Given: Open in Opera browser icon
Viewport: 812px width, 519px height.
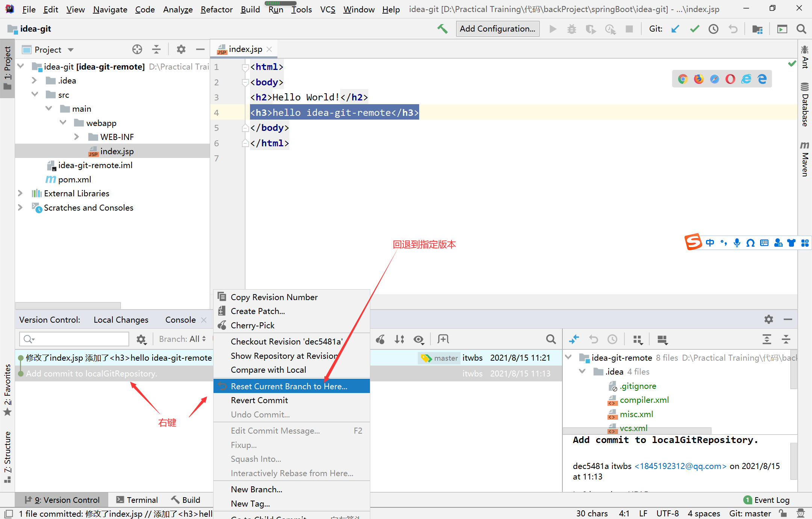Looking at the screenshot, I should point(730,79).
